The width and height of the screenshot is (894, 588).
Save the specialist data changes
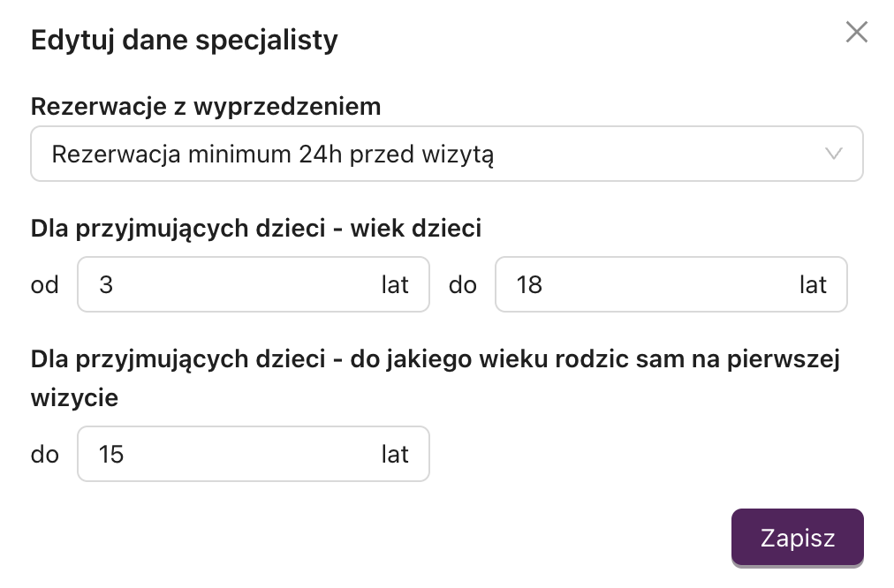tap(797, 537)
